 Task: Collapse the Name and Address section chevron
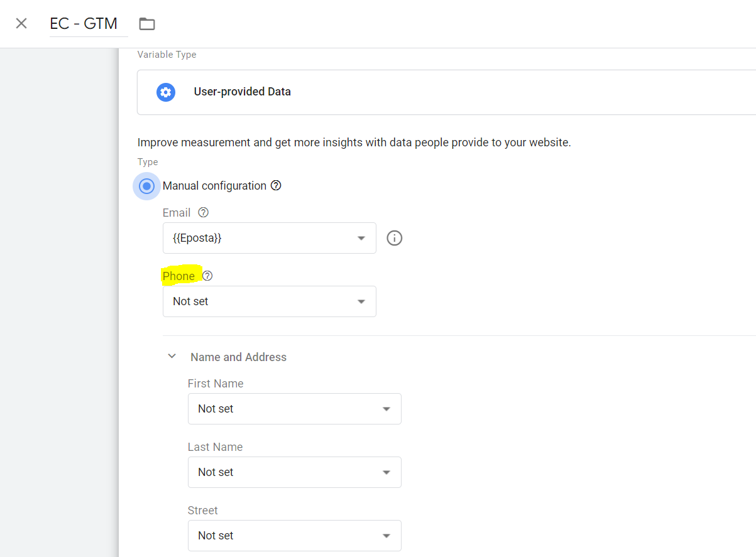pyautogui.click(x=172, y=357)
